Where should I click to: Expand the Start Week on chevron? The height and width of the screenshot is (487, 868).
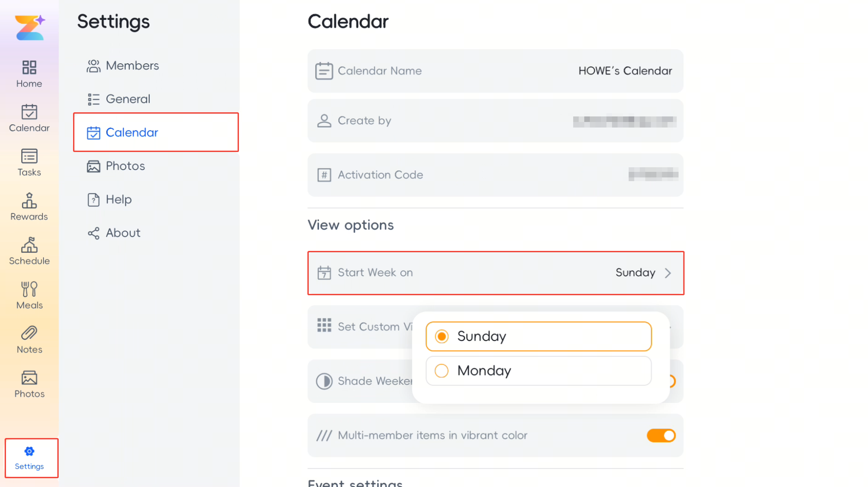[668, 273]
